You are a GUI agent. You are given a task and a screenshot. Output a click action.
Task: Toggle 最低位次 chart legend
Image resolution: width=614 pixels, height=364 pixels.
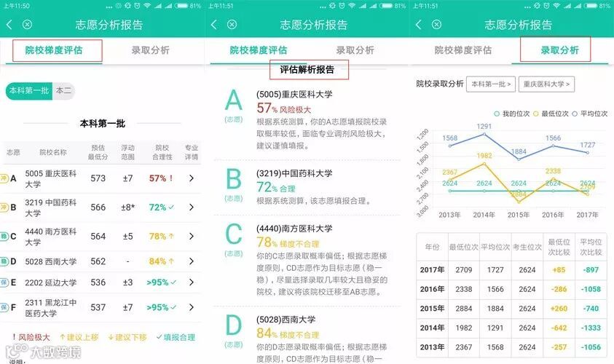click(x=551, y=114)
